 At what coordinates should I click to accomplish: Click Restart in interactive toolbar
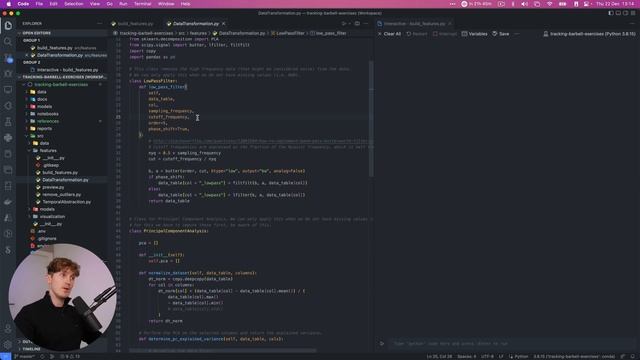click(x=417, y=34)
